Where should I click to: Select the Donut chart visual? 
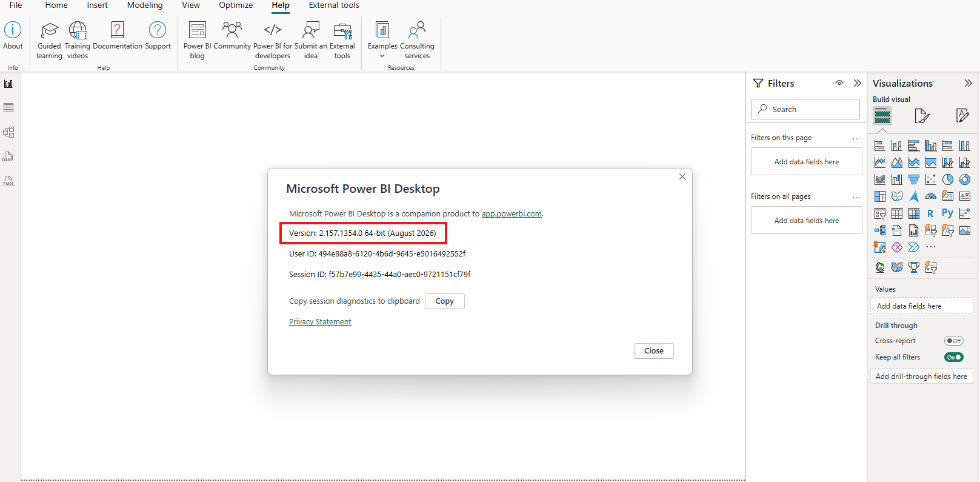point(965,179)
